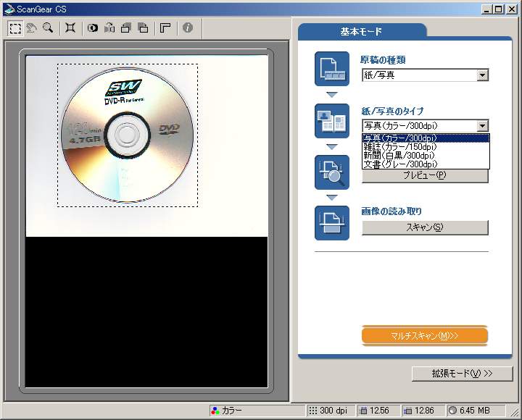Select the crop frame selection tool
Image resolution: width=522 pixels, height=420 pixels.
[15, 28]
